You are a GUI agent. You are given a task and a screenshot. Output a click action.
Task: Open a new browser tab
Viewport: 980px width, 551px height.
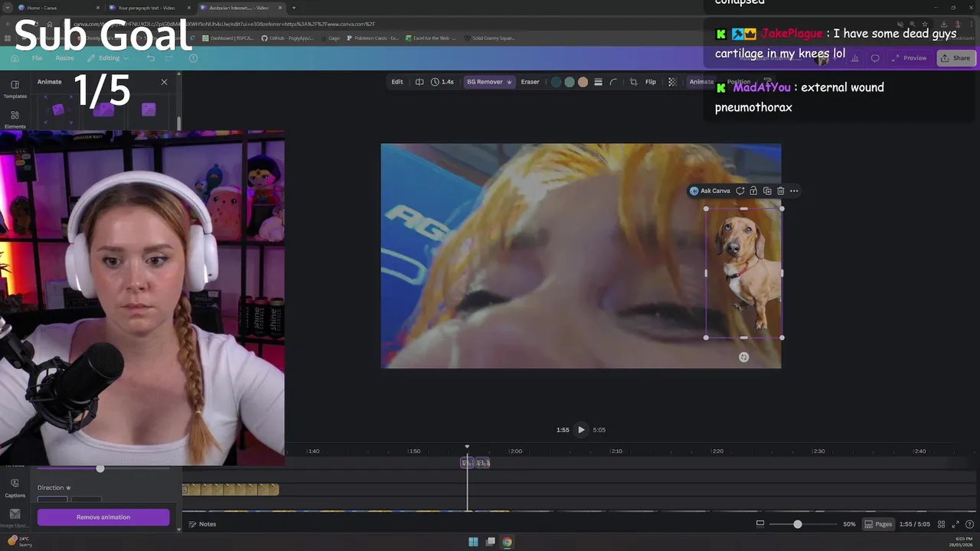293,8
